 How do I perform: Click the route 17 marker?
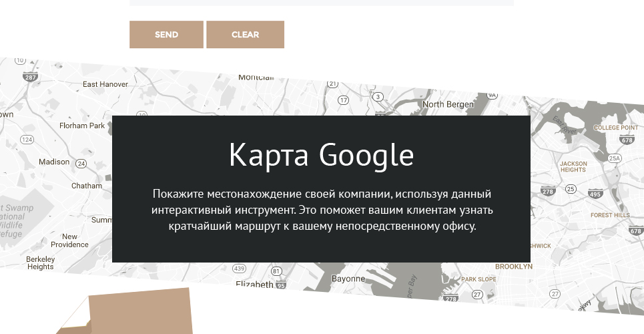(x=344, y=100)
